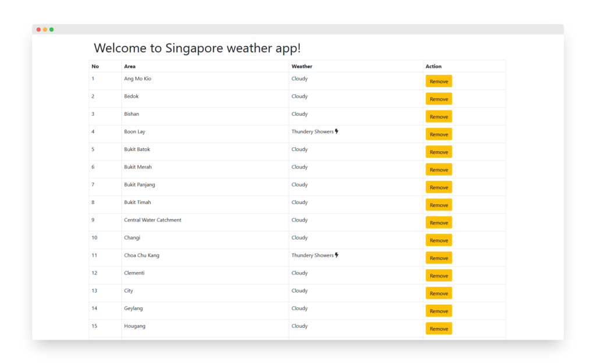Remove the Bukit Batok row
Screen dimensions: 596x364
[439, 152]
